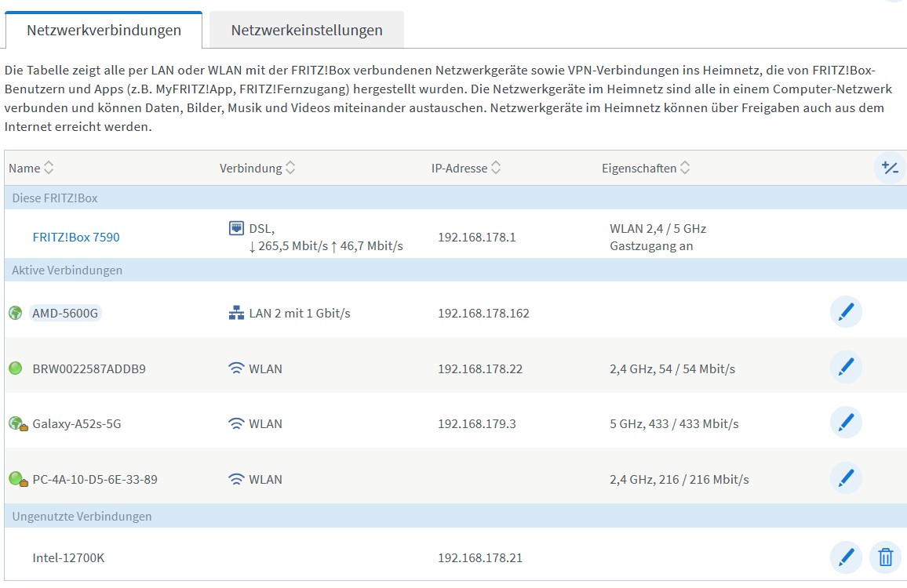Sort the table by IP-Adresse column

(465, 169)
